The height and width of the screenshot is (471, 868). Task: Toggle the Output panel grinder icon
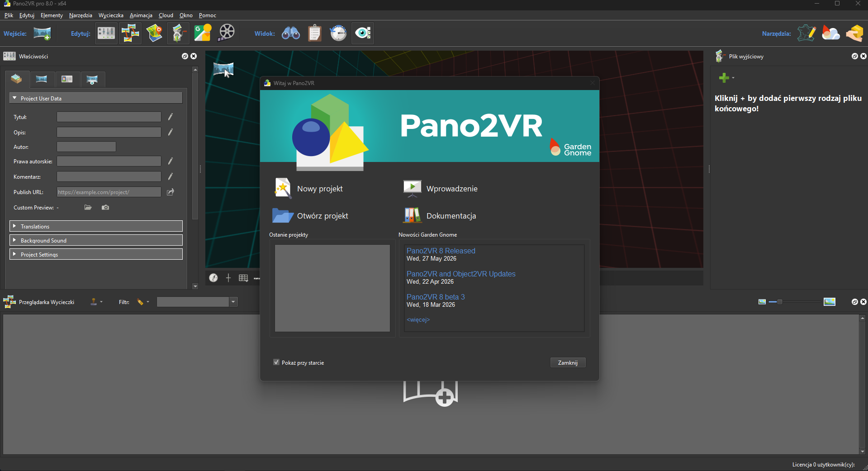tap(178, 33)
